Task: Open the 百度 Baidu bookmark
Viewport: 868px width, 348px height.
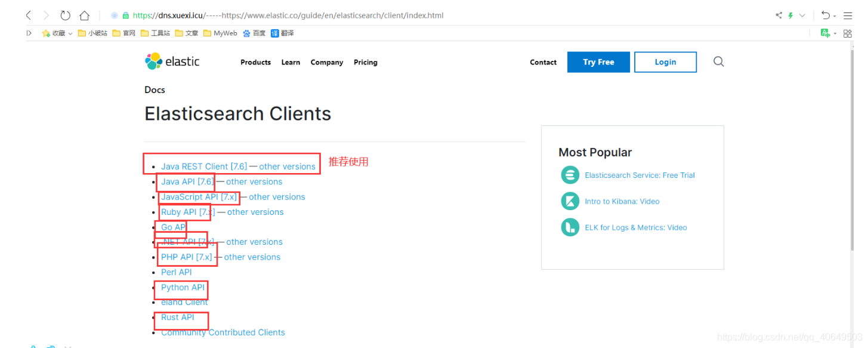Action: tap(254, 33)
